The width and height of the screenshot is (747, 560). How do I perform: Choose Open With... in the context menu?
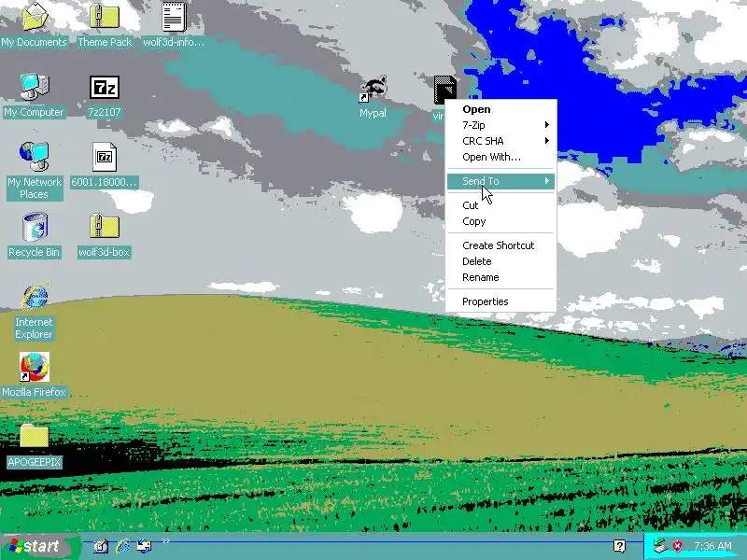tap(500, 157)
